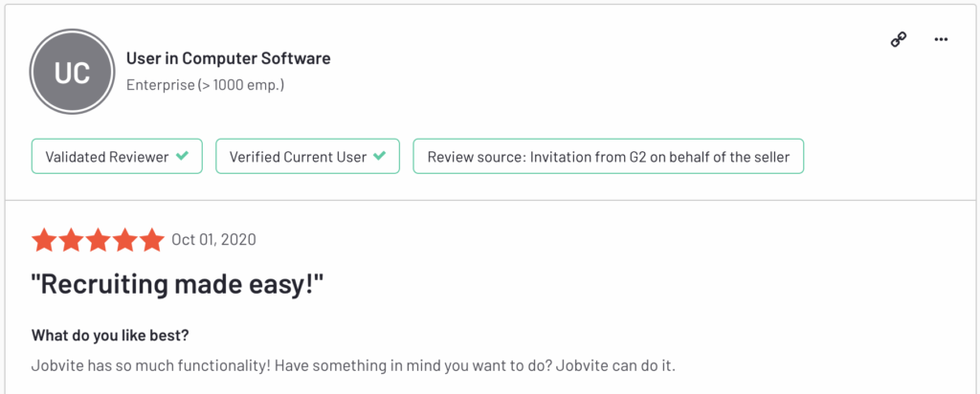Viewport: 980px width, 394px height.
Task: Click the Validated Reviewer badge
Action: click(x=117, y=156)
